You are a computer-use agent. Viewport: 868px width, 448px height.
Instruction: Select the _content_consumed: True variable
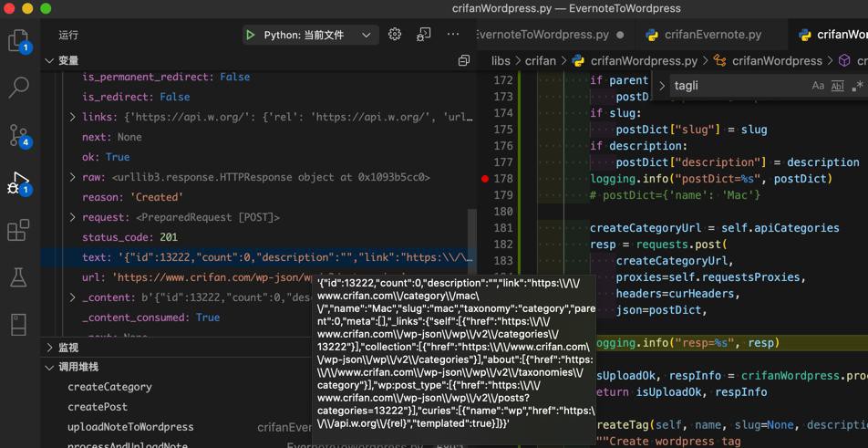click(151, 318)
